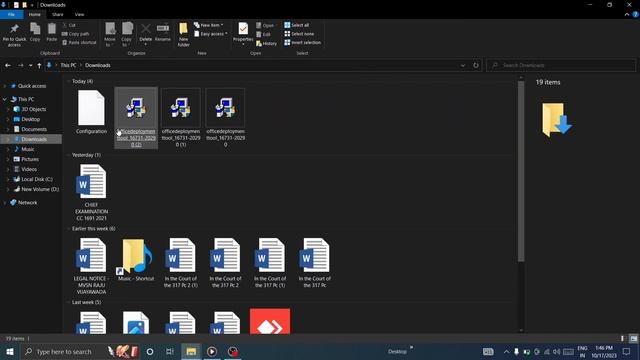Image resolution: width=640 pixels, height=360 pixels.
Task: Click Open in ribbon Open group
Action: click(x=265, y=25)
